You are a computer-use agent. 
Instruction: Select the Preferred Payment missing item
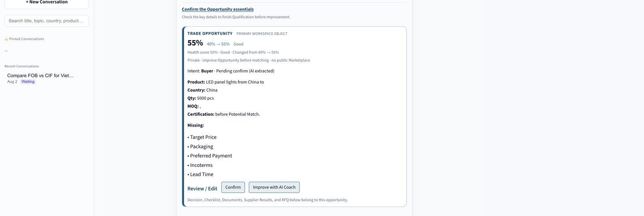(210, 156)
